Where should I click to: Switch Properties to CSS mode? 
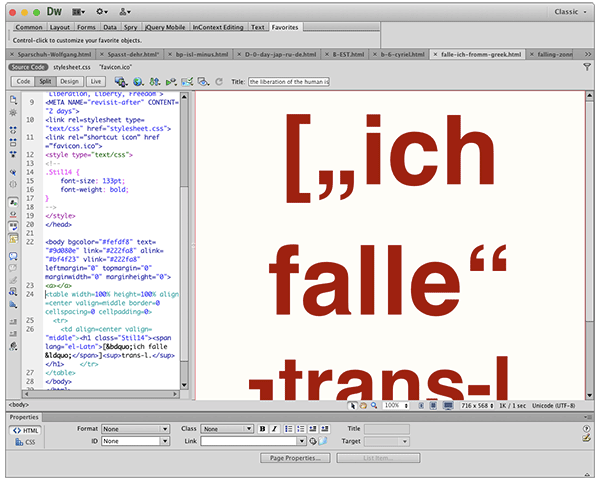coord(25,442)
